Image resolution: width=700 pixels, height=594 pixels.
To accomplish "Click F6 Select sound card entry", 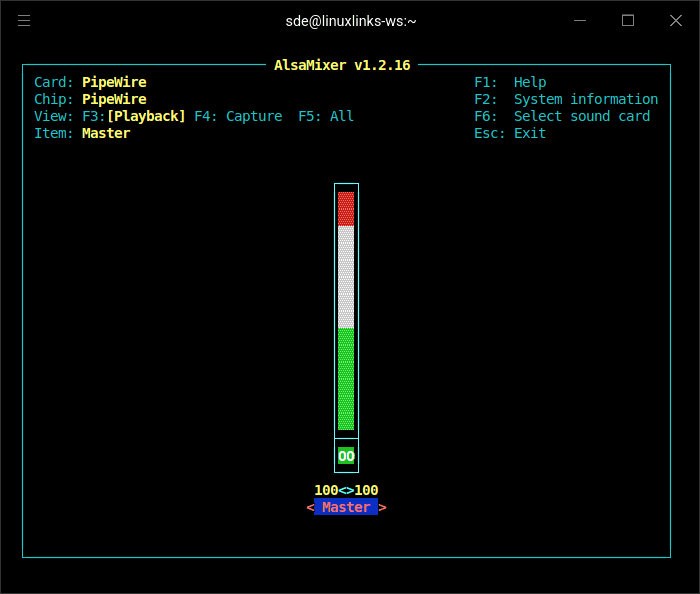I will [x=562, y=116].
